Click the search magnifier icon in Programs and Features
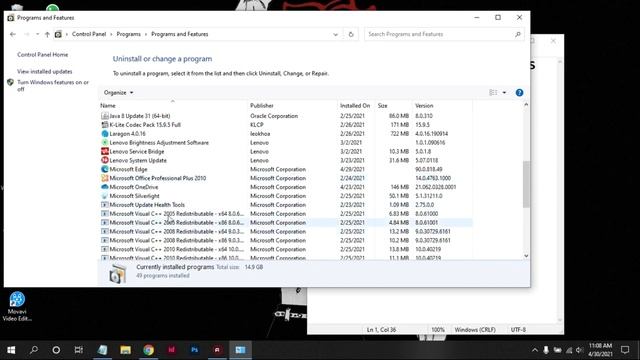Image resolution: width=640 pixels, height=360 pixels. [518, 34]
